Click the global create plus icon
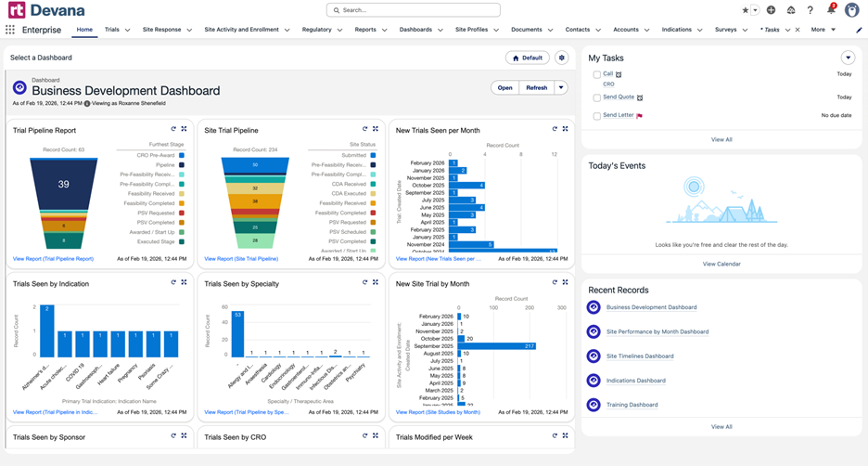Image resolution: width=868 pixels, height=466 pixels. pyautogui.click(x=771, y=10)
